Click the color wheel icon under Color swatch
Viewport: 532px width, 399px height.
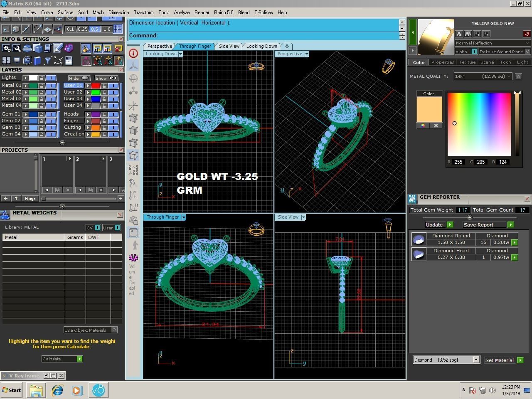[423, 126]
